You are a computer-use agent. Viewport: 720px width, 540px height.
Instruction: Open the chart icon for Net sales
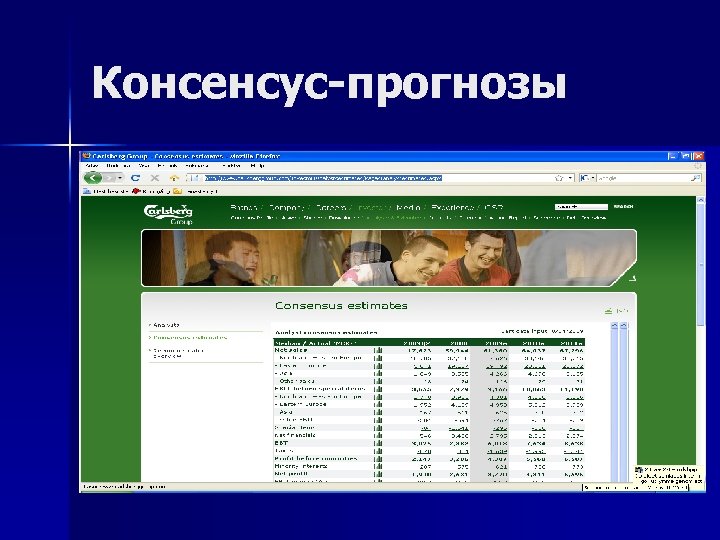click(x=378, y=350)
